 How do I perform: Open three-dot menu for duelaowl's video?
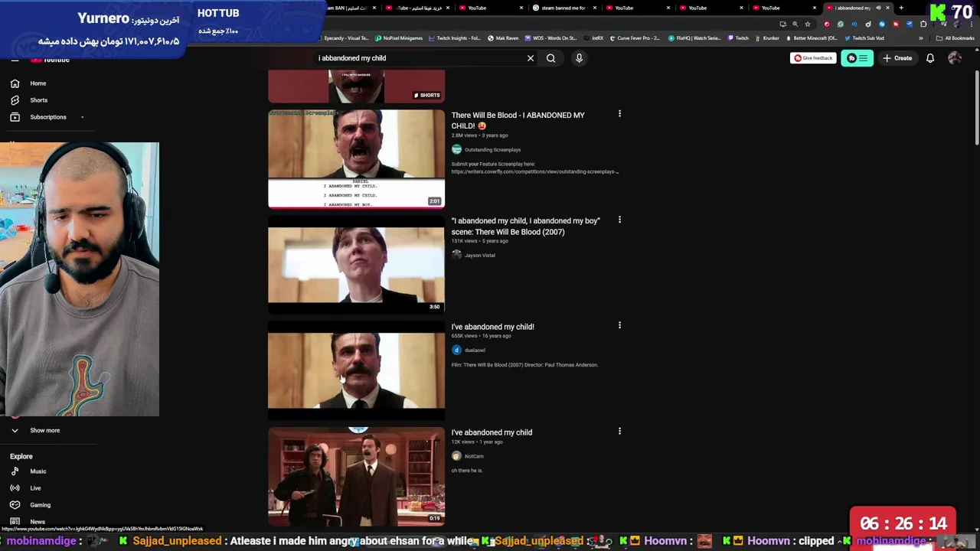(619, 325)
